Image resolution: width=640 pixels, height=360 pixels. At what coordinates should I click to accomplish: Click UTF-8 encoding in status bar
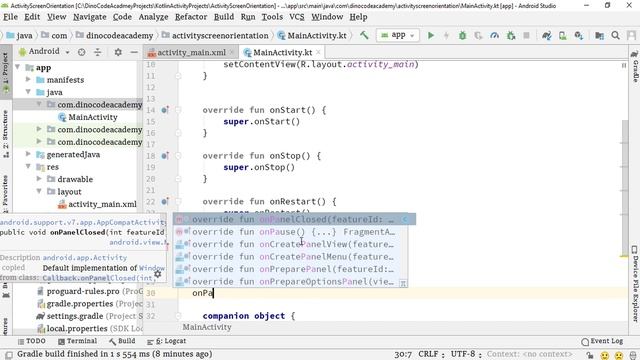click(x=463, y=354)
